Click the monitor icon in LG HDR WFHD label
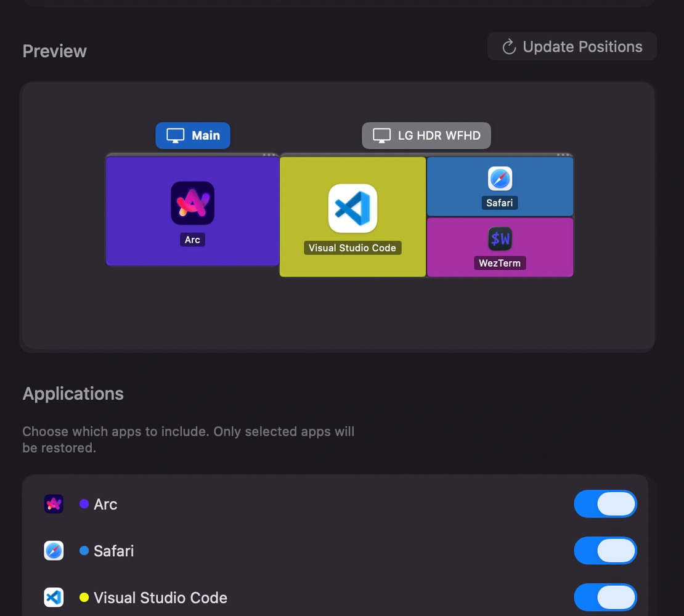 point(381,136)
